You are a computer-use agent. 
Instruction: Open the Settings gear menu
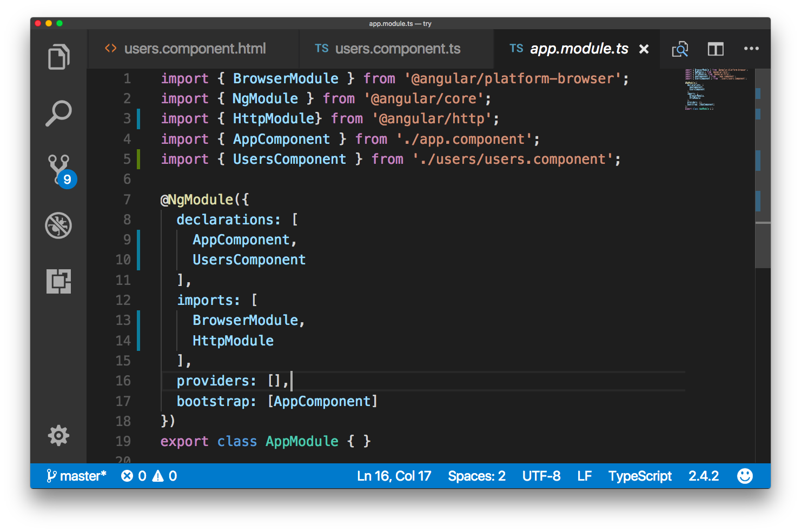click(58, 435)
